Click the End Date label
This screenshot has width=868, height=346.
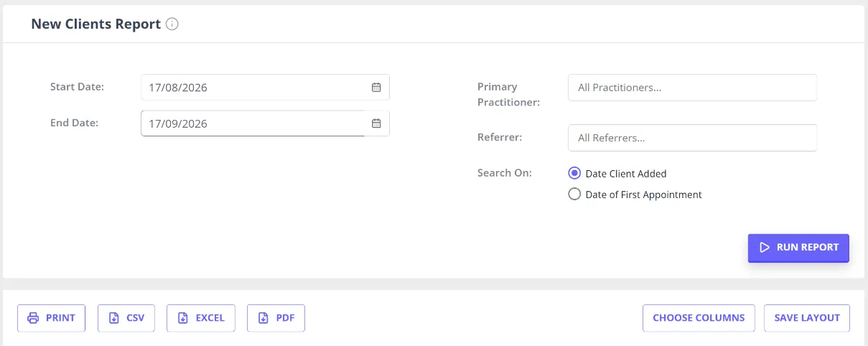(74, 123)
